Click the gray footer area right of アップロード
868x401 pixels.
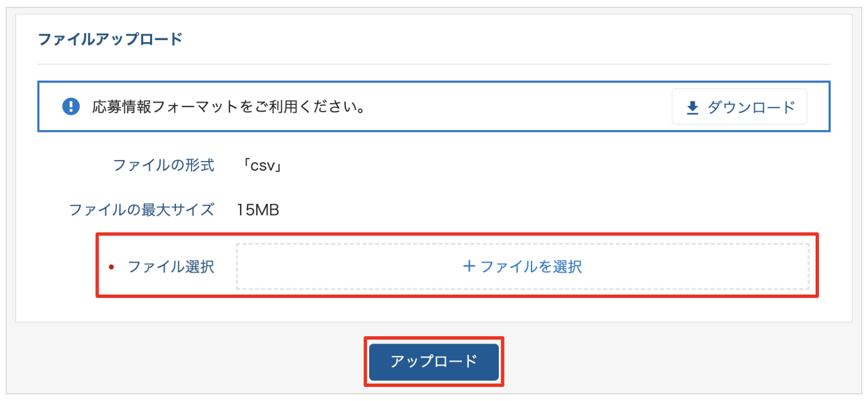(676, 360)
